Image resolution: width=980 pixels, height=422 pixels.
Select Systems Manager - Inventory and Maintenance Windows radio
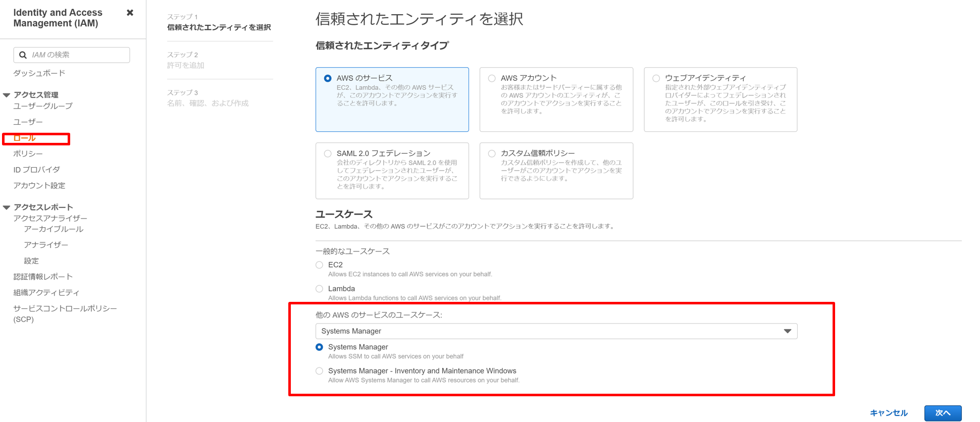[319, 371]
